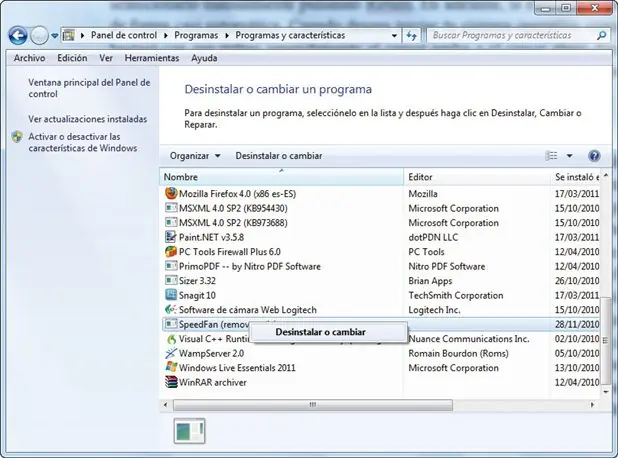
Task: Click the PrimoPDF icon
Action: coord(171,266)
